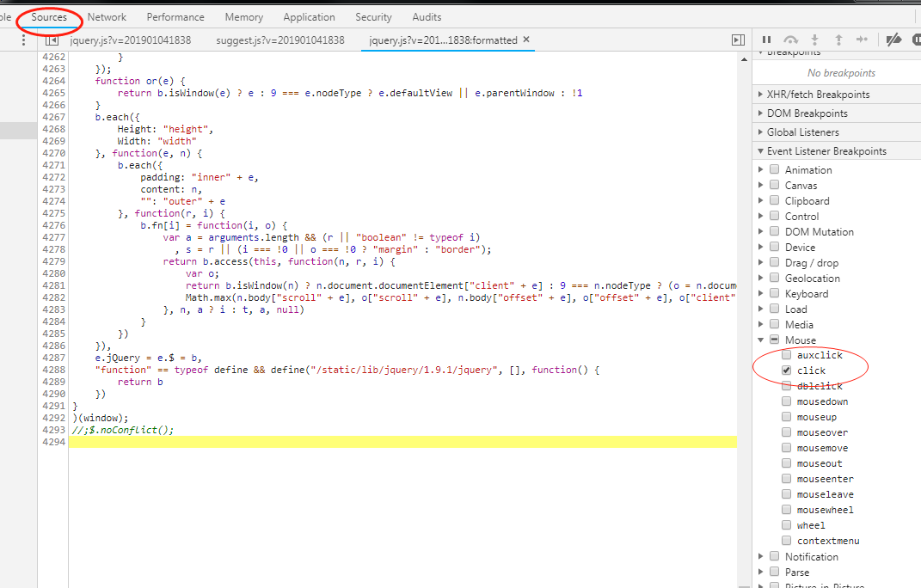The image size is (921, 588).
Task: Toggle the file navigator sidebar
Action: pyautogui.click(x=52, y=40)
